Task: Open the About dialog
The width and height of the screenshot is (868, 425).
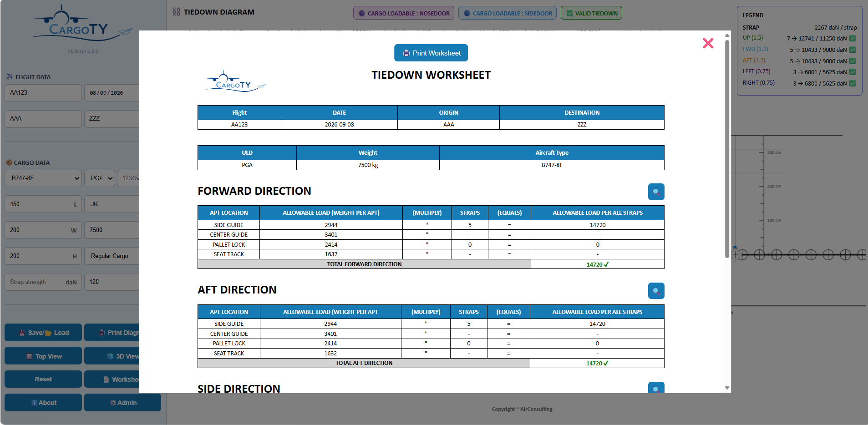Action: (43, 403)
